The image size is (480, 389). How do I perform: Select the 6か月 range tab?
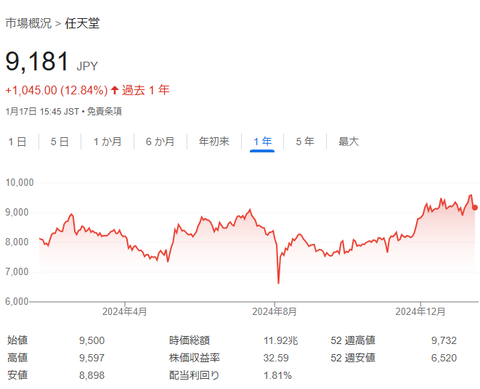point(160,142)
